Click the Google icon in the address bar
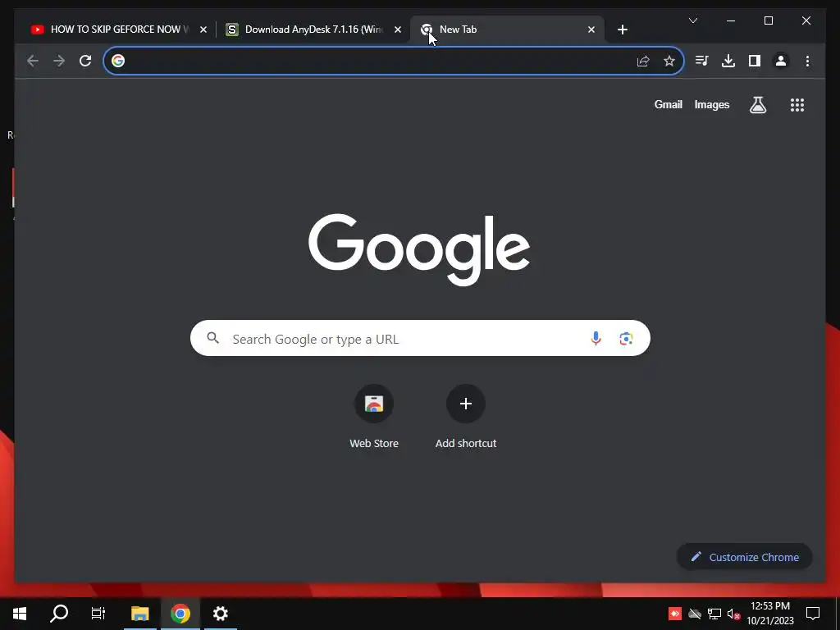This screenshot has height=630, width=840. click(118, 61)
